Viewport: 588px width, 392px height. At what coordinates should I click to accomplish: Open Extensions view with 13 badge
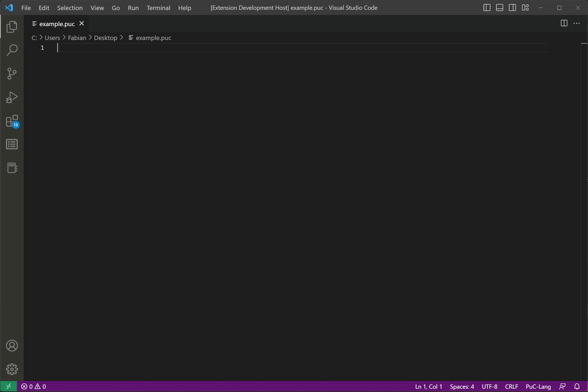(x=12, y=121)
